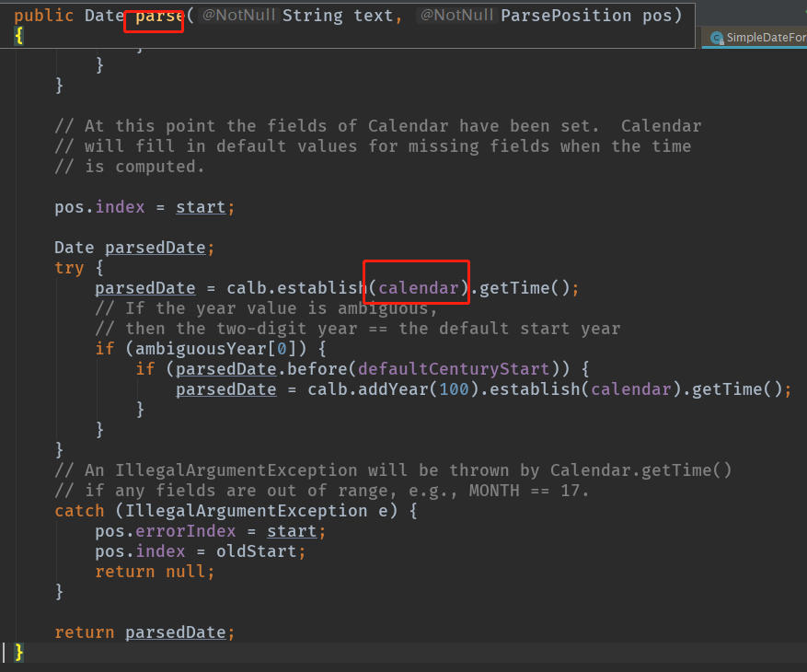Click the underlined parsedDate variable declaration

tap(155, 247)
